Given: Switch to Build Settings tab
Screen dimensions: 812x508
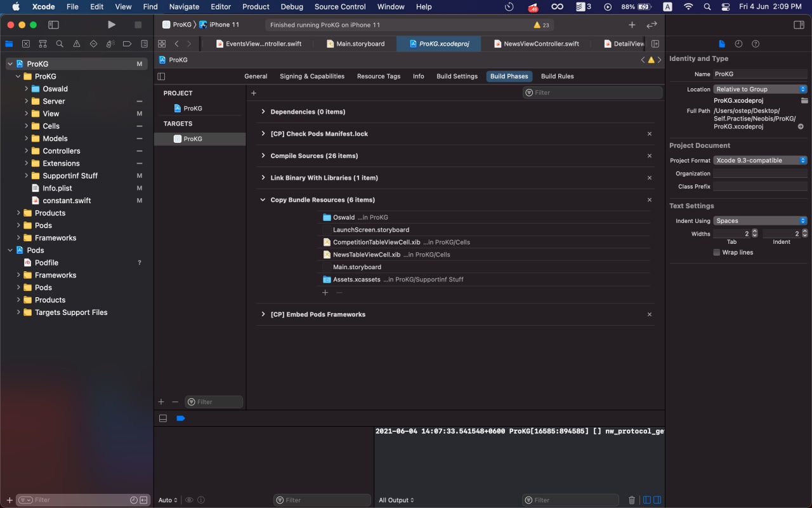Looking at the screenshot, I should click(x=457, y=76).
